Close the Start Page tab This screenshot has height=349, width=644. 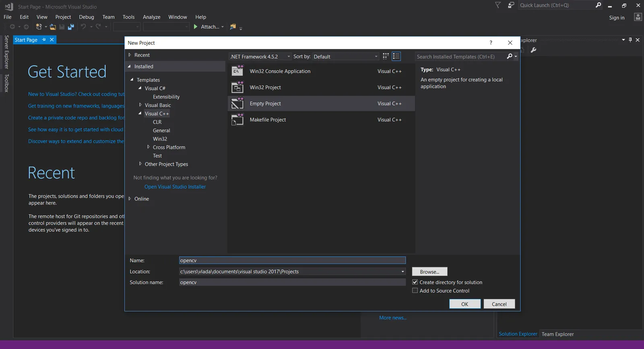[52, 39]
